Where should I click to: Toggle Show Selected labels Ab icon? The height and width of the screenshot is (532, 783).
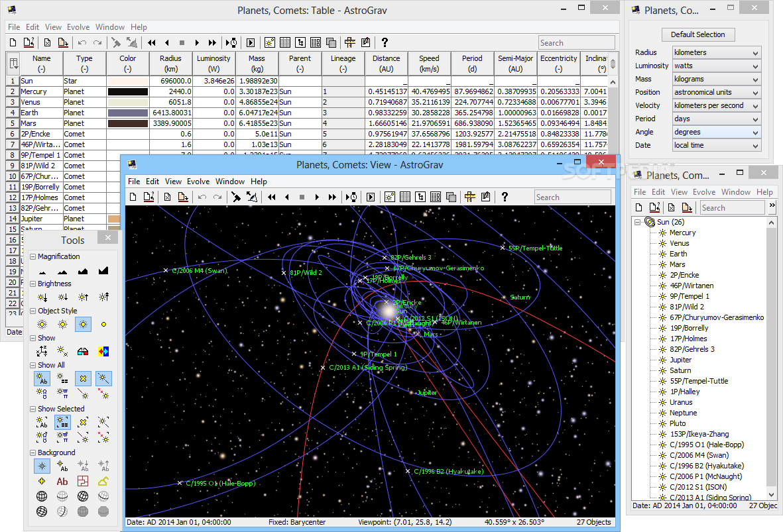[42, 422]
